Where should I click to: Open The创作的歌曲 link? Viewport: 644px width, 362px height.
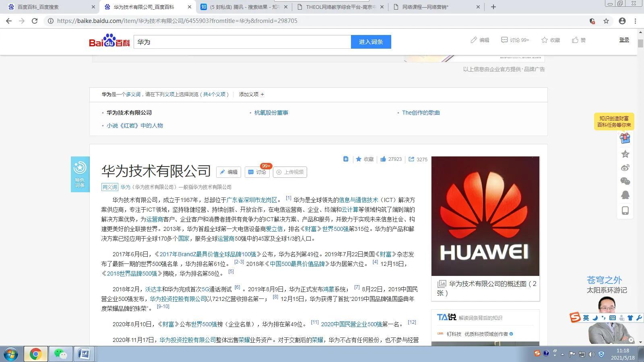(421, 113)
